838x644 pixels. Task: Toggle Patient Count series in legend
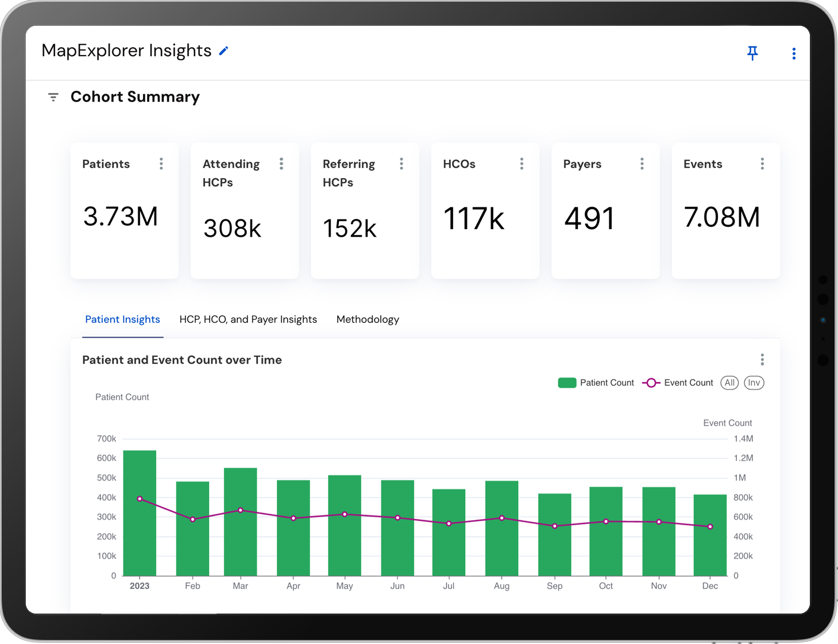coord(596,383)
